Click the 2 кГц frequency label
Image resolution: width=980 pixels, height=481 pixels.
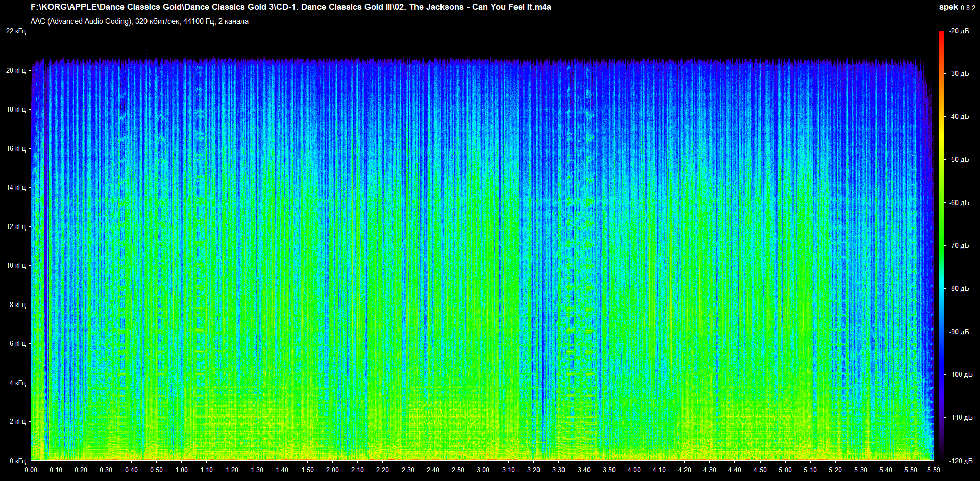pos(18,421)
